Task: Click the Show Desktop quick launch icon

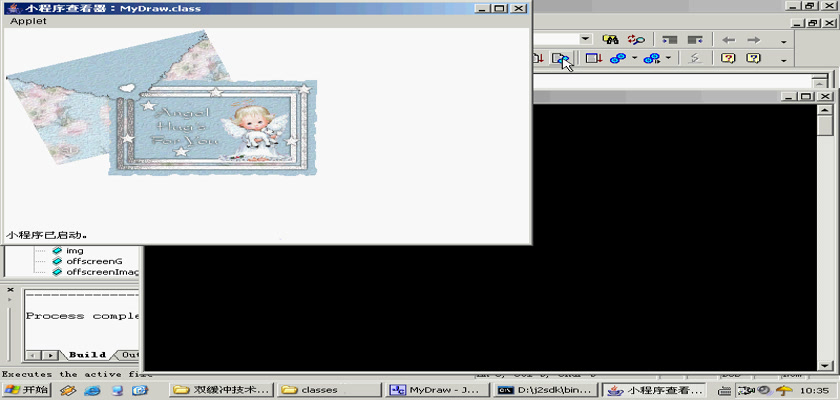Action: (117, 390)
